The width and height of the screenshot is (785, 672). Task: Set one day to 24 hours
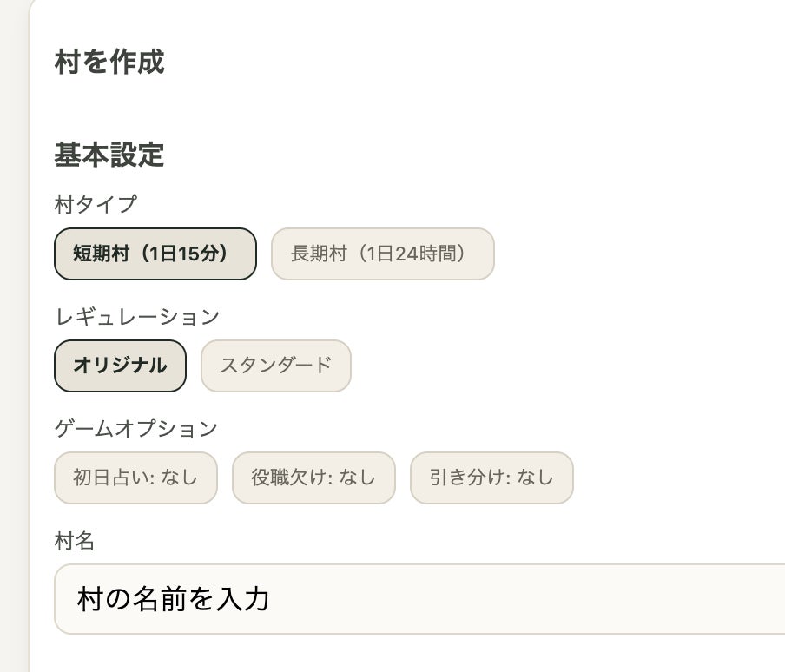coord(383,254)
